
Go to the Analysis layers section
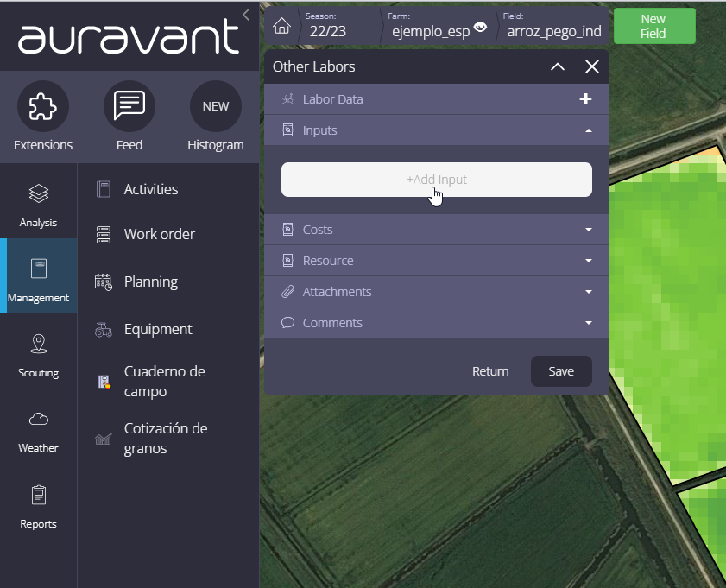pyautogui.click(x=39, y=205)
